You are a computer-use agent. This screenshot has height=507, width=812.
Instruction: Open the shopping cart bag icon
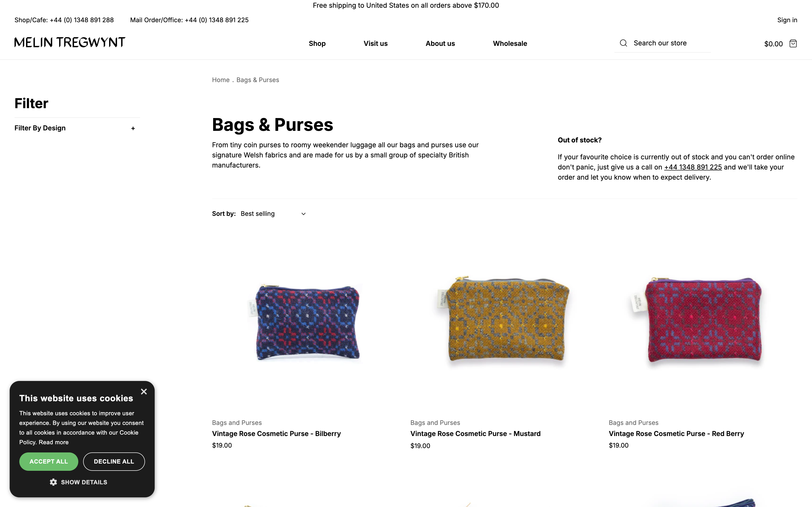[793, 44]
